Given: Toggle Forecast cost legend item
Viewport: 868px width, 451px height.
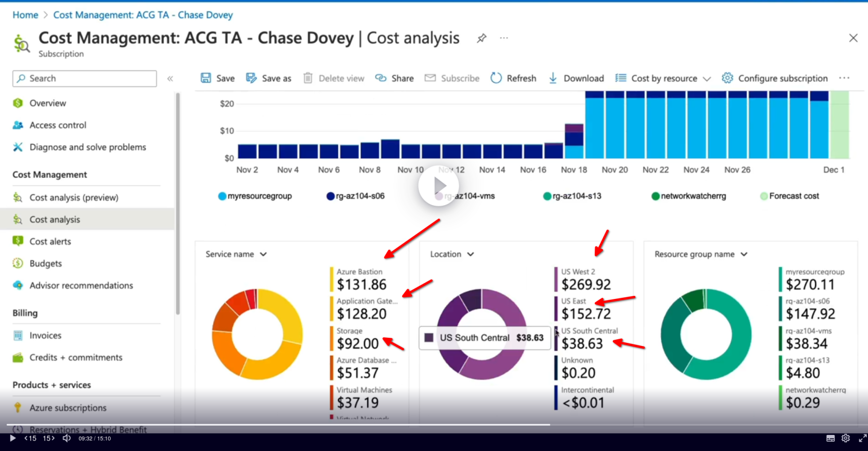Looking at the screenshot, I should pyautogui.click(x=789, y=196).
